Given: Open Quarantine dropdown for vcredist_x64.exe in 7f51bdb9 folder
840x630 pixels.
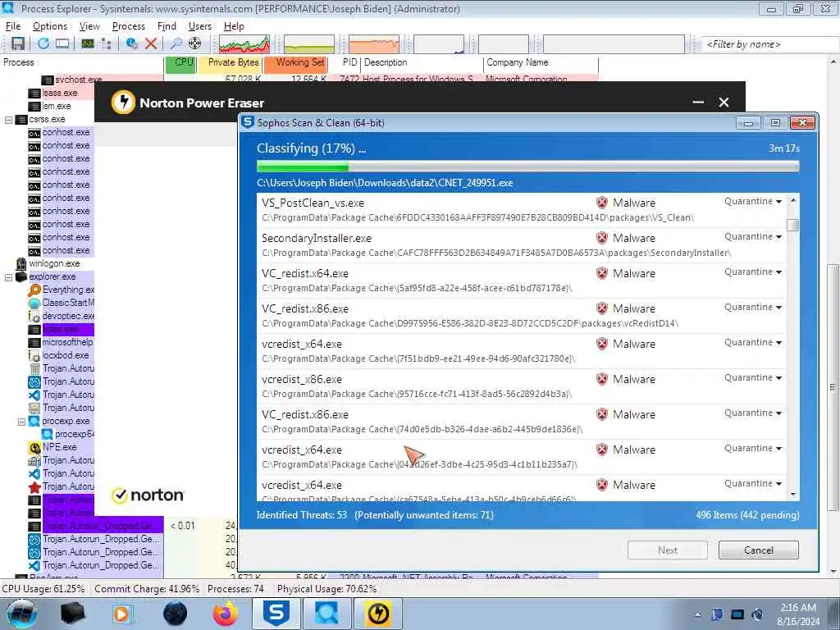Looking at the screenshot, I should pyautogui.click(x=753, y=342).
